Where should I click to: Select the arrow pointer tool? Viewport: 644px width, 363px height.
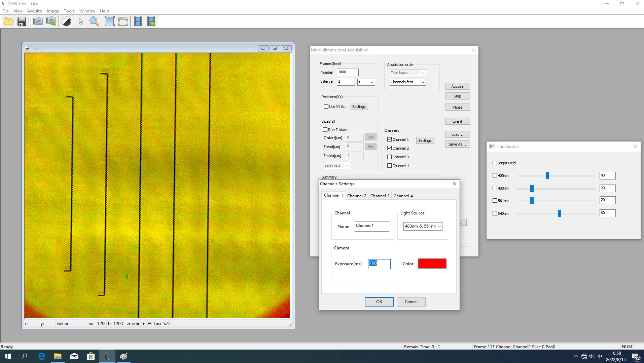click(81, 22)
